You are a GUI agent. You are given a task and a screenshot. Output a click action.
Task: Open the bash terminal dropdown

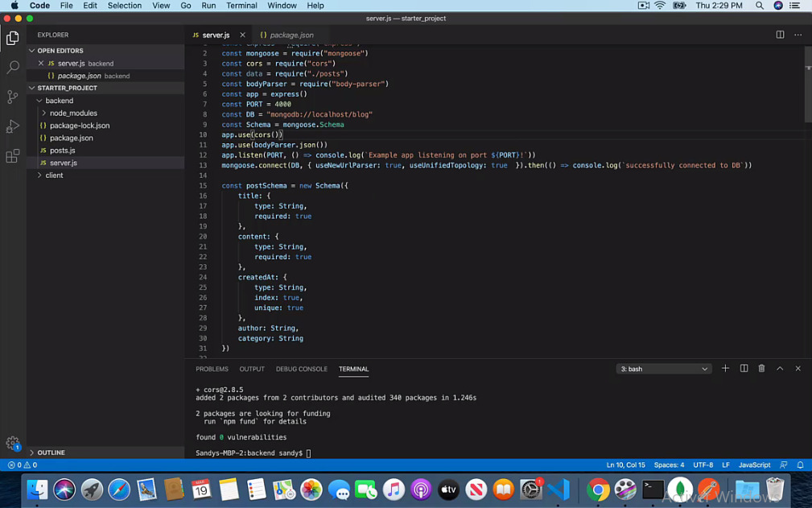click(663, 368)
